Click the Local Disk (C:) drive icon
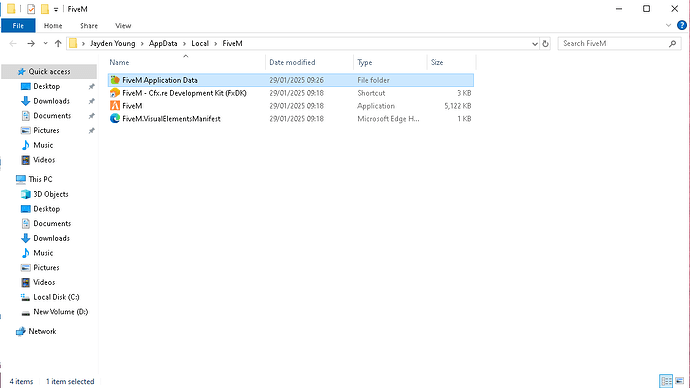This screenshot has width=690, height=388. pyautogui.click(x=26, y=297)
